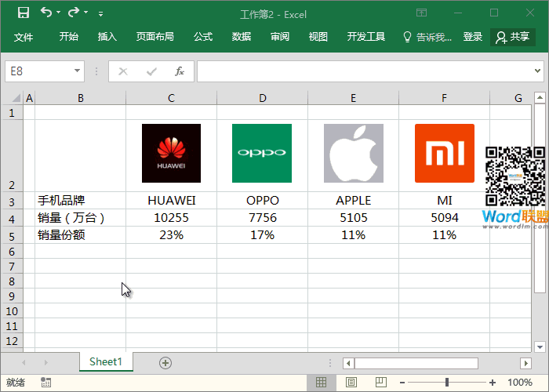Open the 开发工具 ribbon tab
549x392 pixels.
coord(366,36)
